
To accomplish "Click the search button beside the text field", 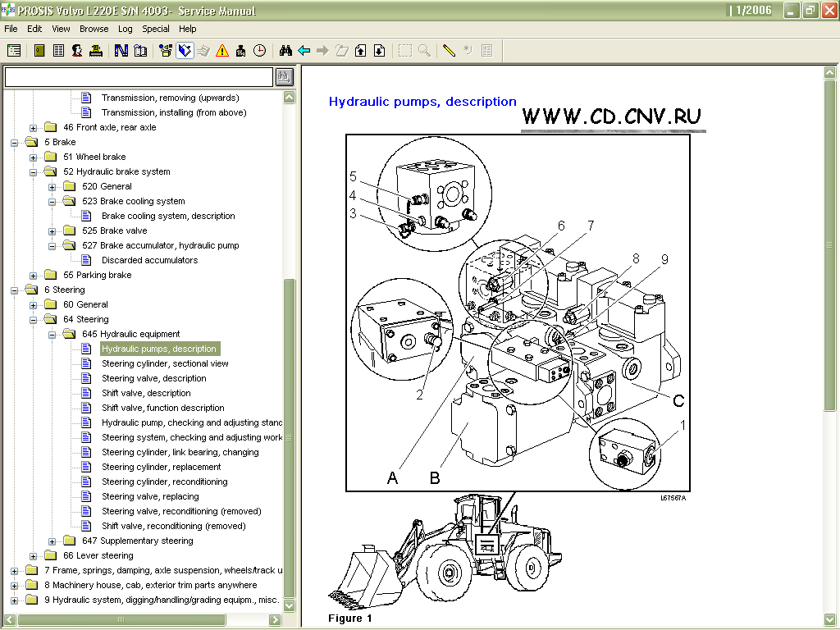I will click(x=285, y=77).
